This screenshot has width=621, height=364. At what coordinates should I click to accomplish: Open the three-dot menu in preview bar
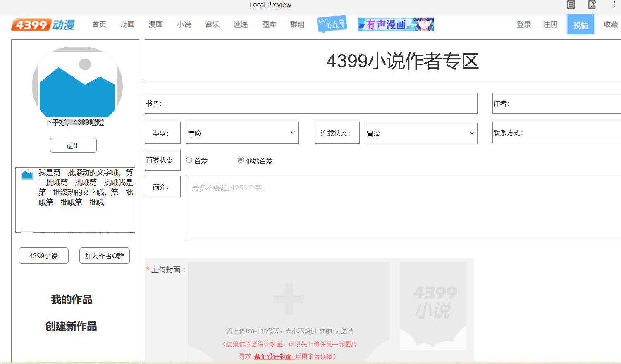click(x=614, y=5)
